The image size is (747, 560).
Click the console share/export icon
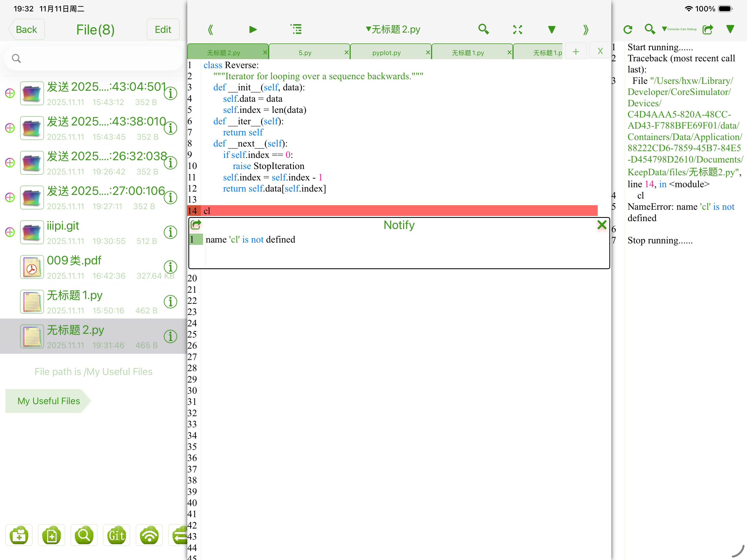[x=707, y=30]
